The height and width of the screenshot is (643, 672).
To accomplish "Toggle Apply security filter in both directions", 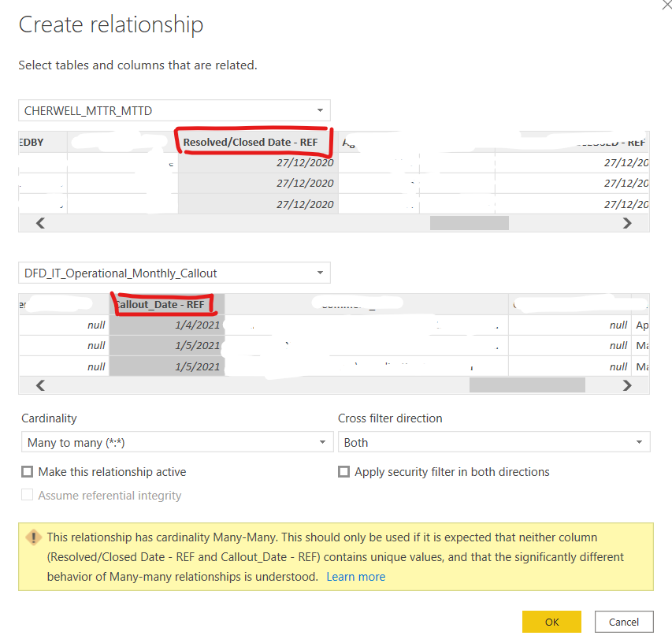I will coord(343,472).
